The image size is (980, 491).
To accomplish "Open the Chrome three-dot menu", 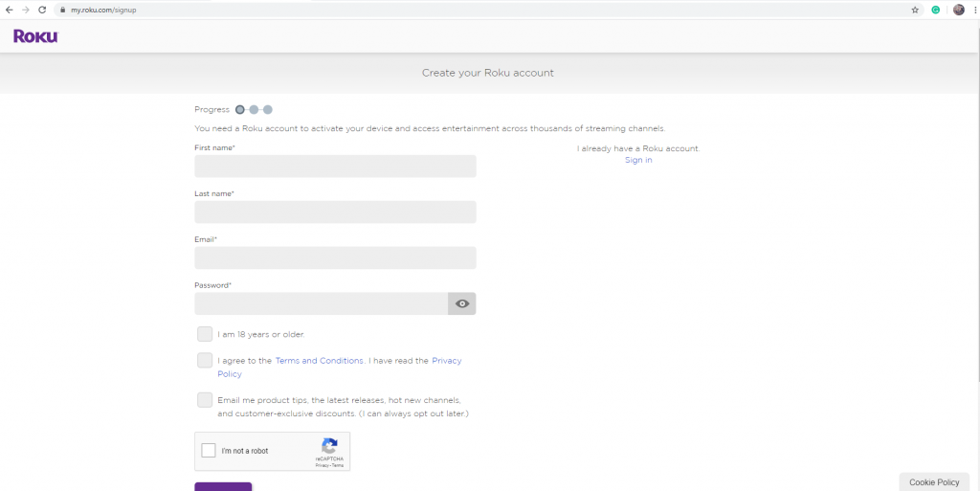I will [974, 10].
